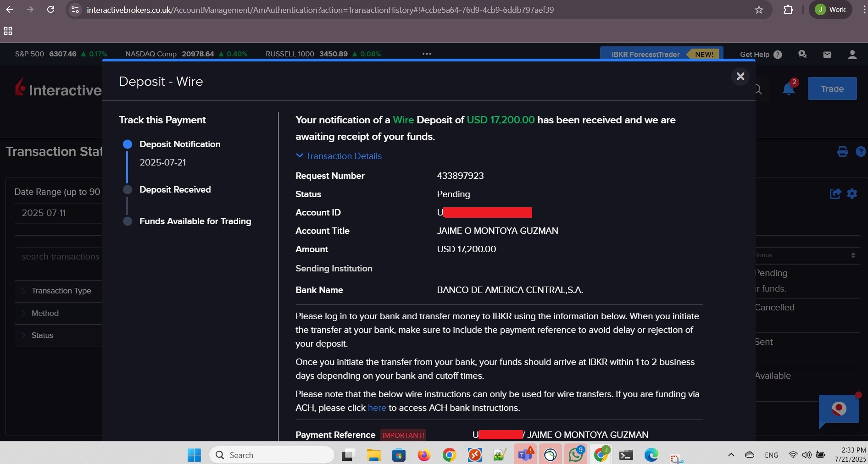Click the request number 433897923
Viewport: 868px width, 464px height.
point(460,176)
